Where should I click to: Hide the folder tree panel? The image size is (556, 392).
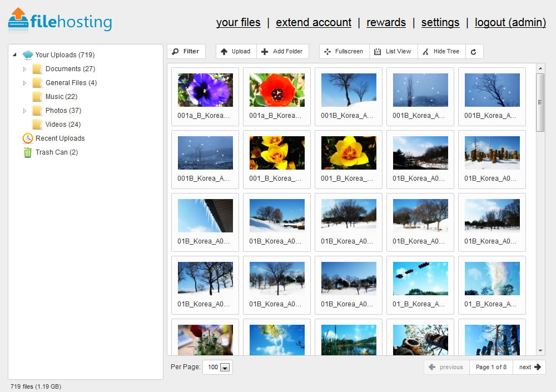point(442,52)
